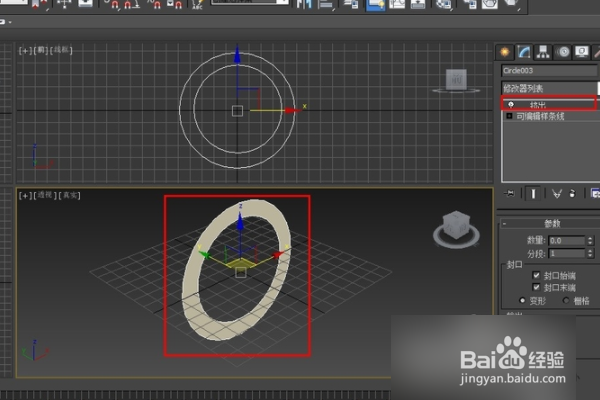Toggle the lightbulb on the 挤出 modifier
Viewport: 600px width, 400px height.
tap(510, 104)
